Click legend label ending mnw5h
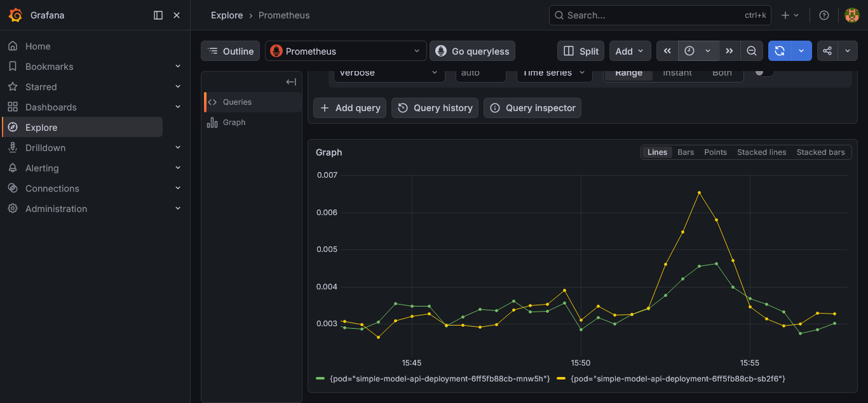868x403 pixels. tap(440, 379)
